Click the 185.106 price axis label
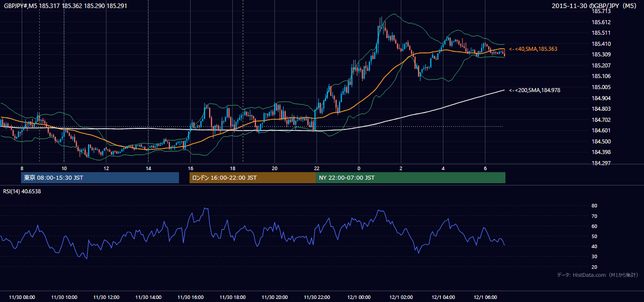644x302 pixels. pyautogui.click(x=601, y=76)
